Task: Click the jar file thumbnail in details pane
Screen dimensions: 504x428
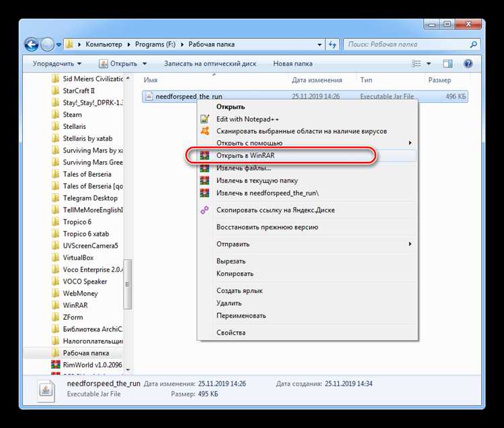Action: 46,391
